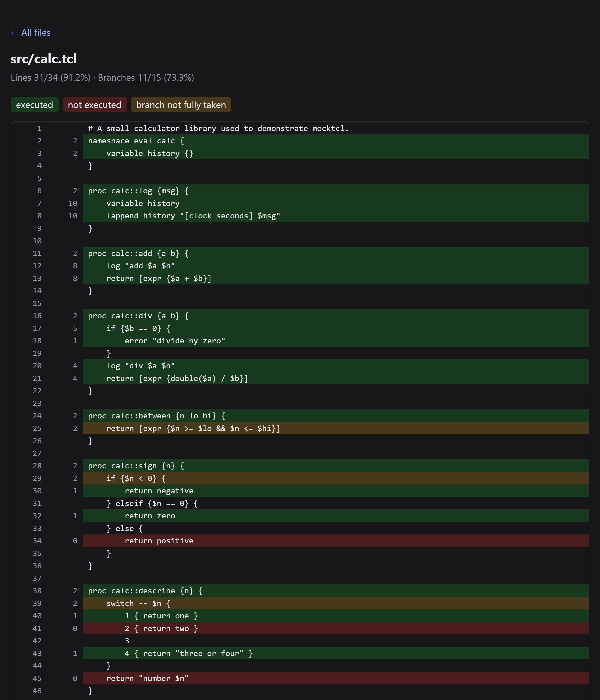Click the hit count 4 on line 20
Viewport: 600px width, 700px height.
(x=75, y=366)
